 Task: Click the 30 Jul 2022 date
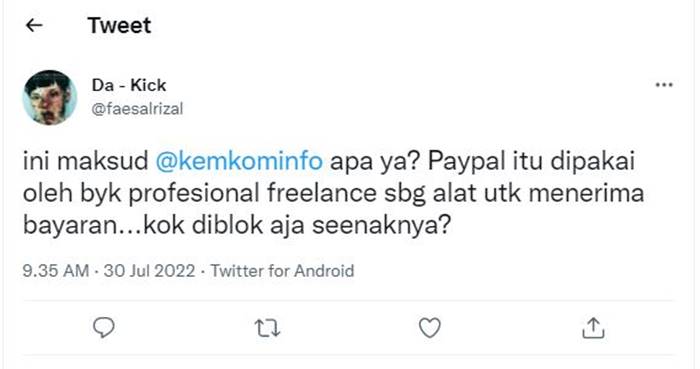coord(149,271)
